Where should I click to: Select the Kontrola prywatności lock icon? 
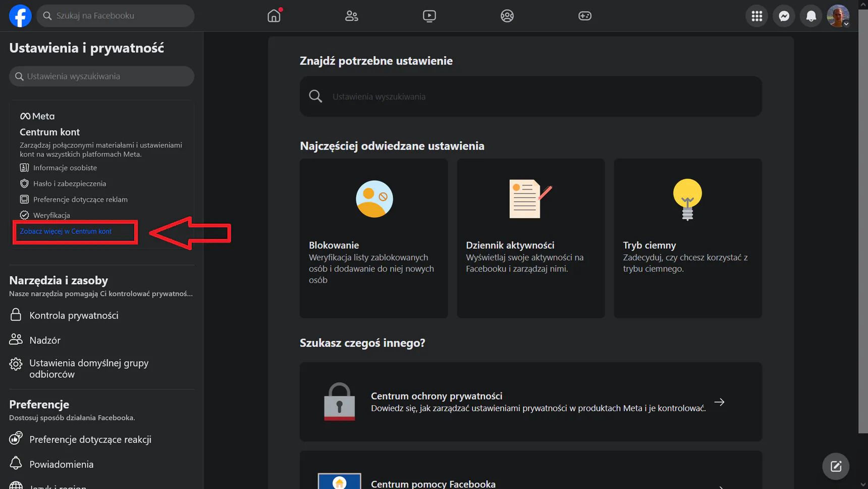(16, 315)
